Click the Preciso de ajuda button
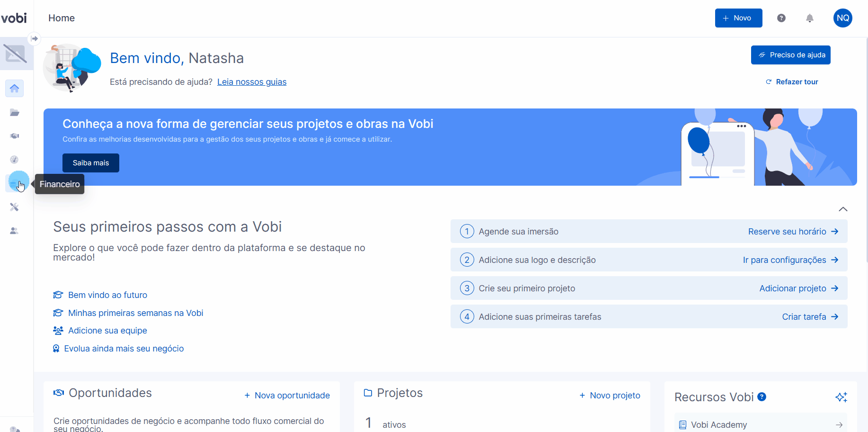Image resolution: width=868 pixels, height=432 pixels. click(791, 55)
